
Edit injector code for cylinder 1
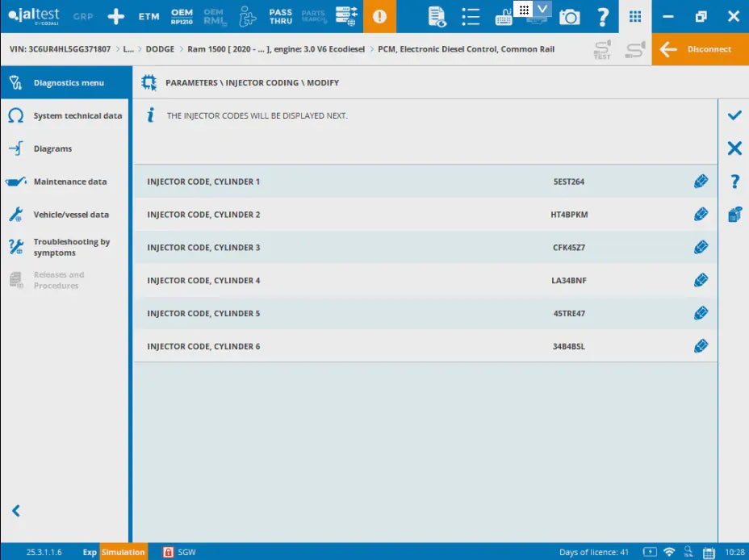(701, 182)
